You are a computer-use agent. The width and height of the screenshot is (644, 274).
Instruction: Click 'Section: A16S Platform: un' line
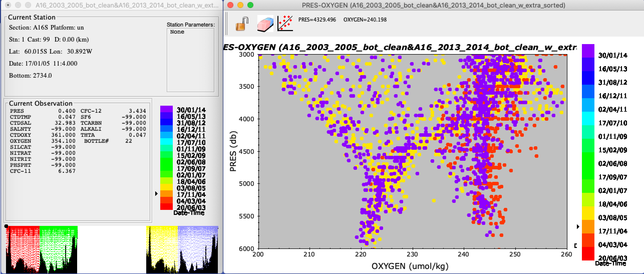click(x=46, y=28)
